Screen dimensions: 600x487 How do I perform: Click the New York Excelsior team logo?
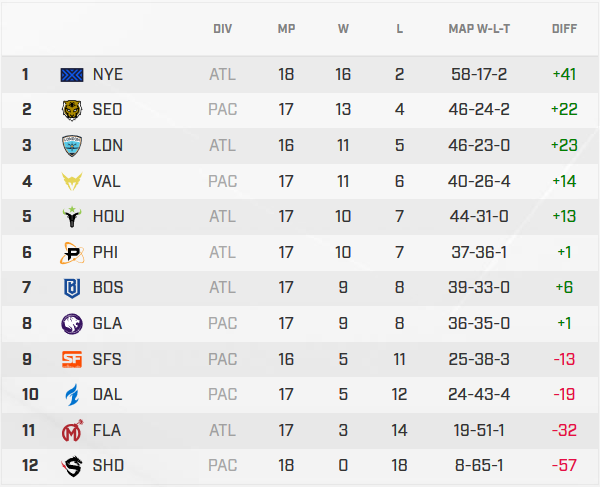[x=73, y=75]
